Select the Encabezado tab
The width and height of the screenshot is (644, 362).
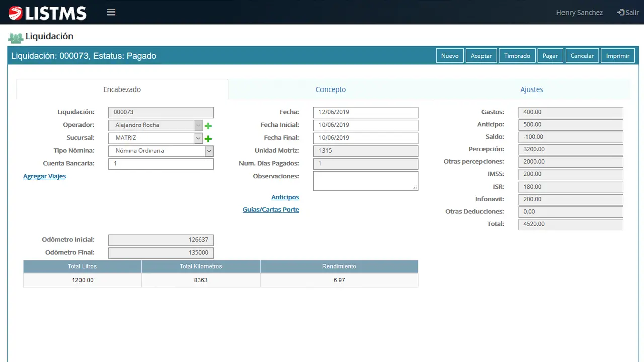(122, 89)
